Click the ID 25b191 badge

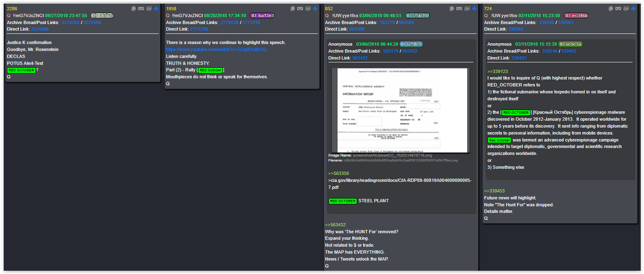point(417,15)
